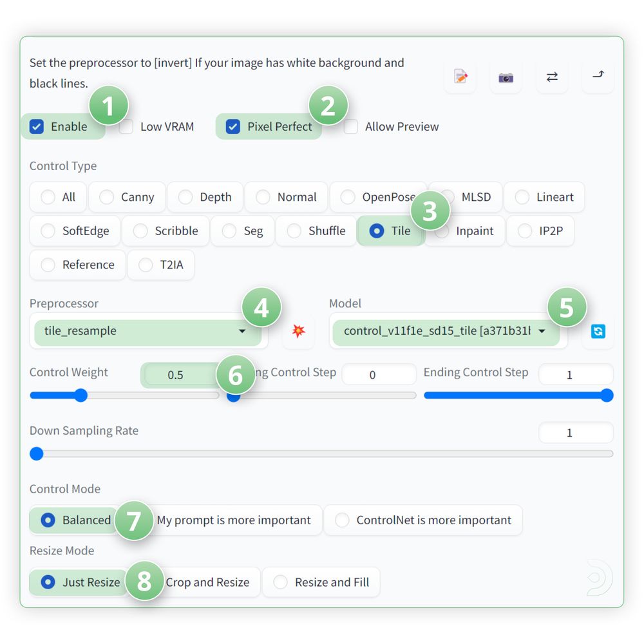
Task: Click the run preprocessor explosion icon
Action: click(298, 331)
